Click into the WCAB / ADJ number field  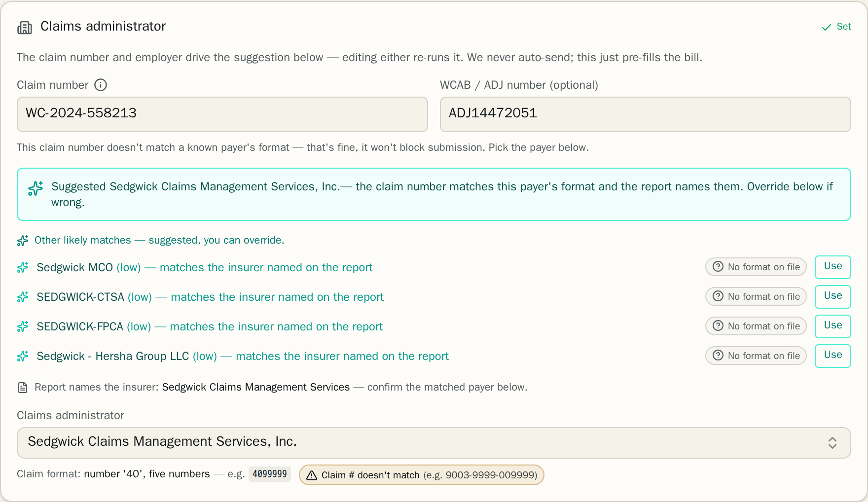pos(646,114)
